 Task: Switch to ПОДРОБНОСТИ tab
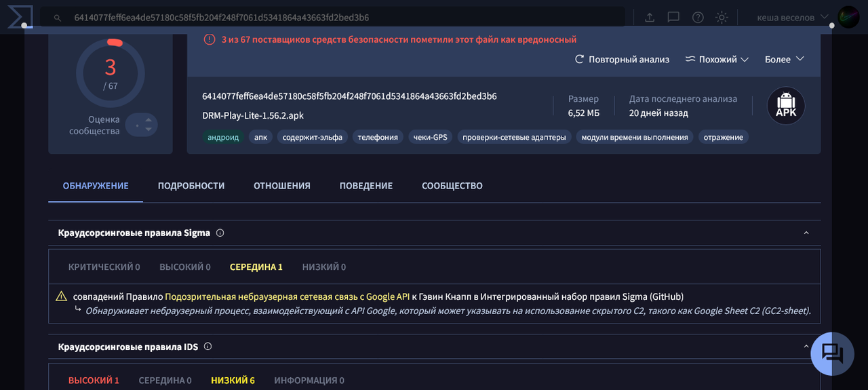pos(191,186)
